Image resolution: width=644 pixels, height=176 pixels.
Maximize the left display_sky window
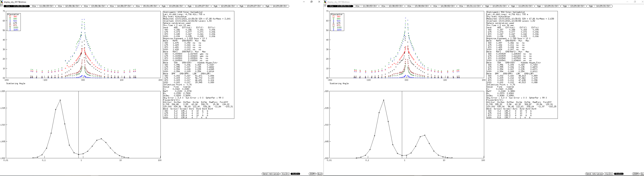[311, 2]
